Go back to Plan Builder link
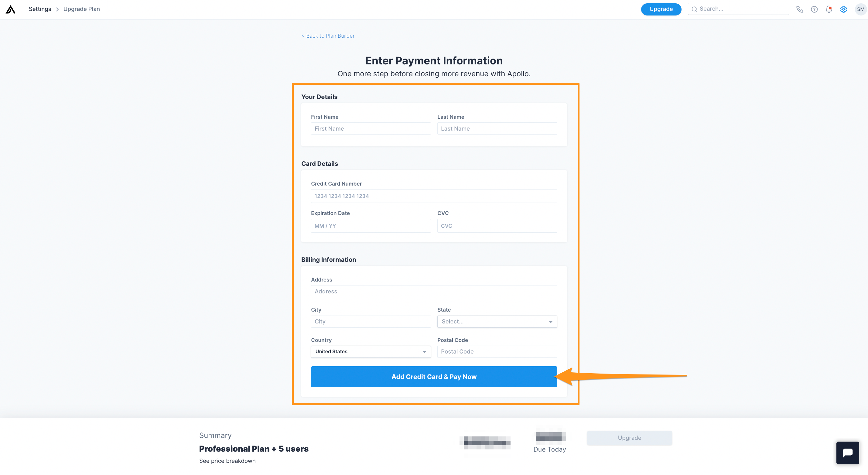The height and width of the screenshot is (475, 868). [328, 36]
